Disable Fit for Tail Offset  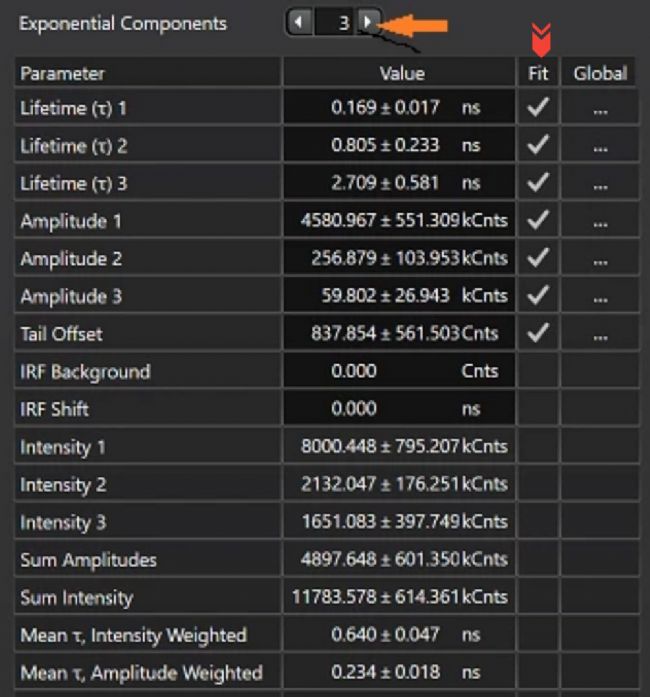tap(538, 333)
